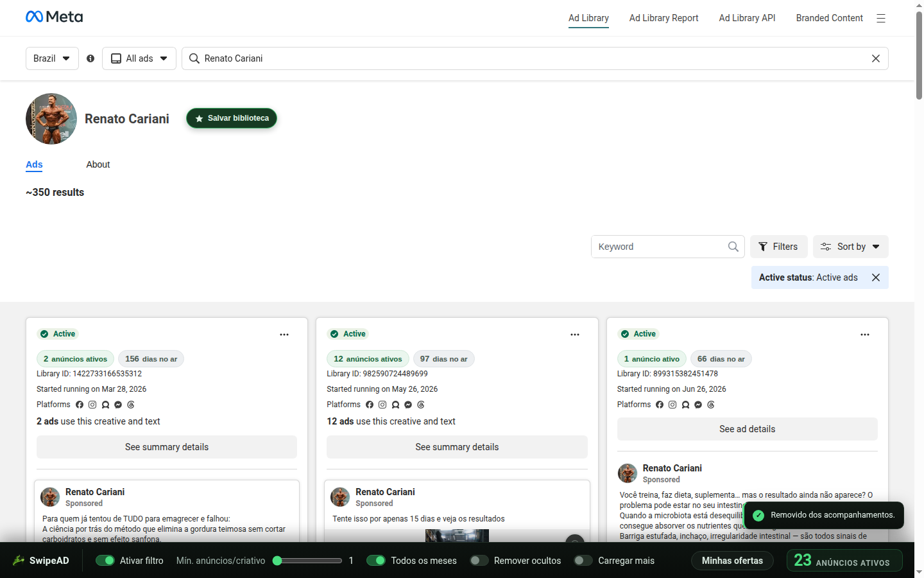Click the 97 dias no ar badge

[x=443, y=359]
